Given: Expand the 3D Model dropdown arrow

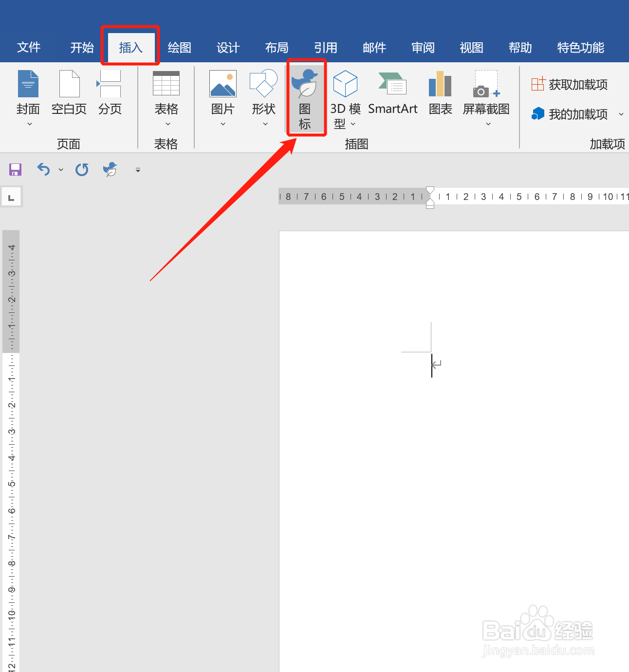Looking at the screenshot, I should tap(353, 124).
